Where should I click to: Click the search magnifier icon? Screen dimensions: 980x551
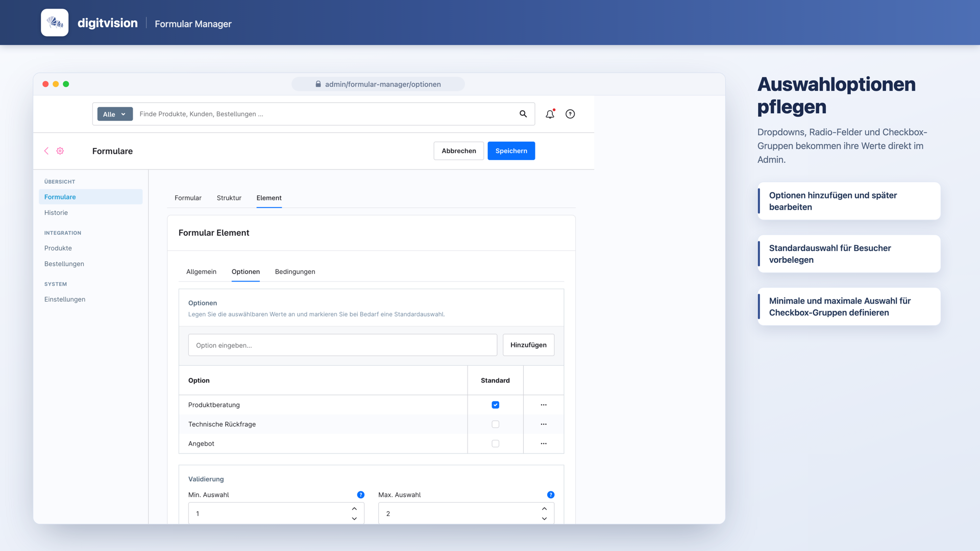[x=523, y=114]
